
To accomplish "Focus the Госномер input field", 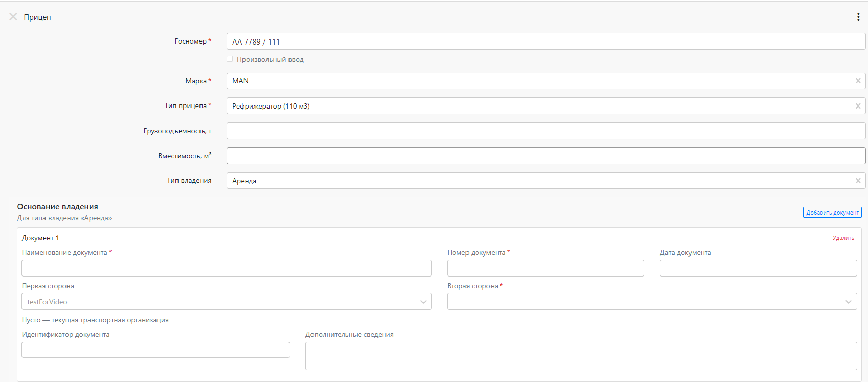I will pyautogui.click(x=546, y=41).
